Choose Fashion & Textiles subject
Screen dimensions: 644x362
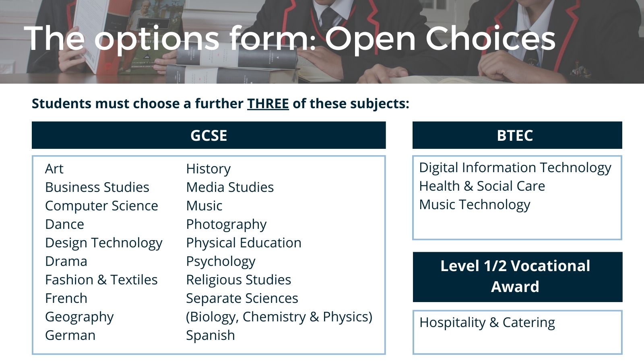pos(101,280)
